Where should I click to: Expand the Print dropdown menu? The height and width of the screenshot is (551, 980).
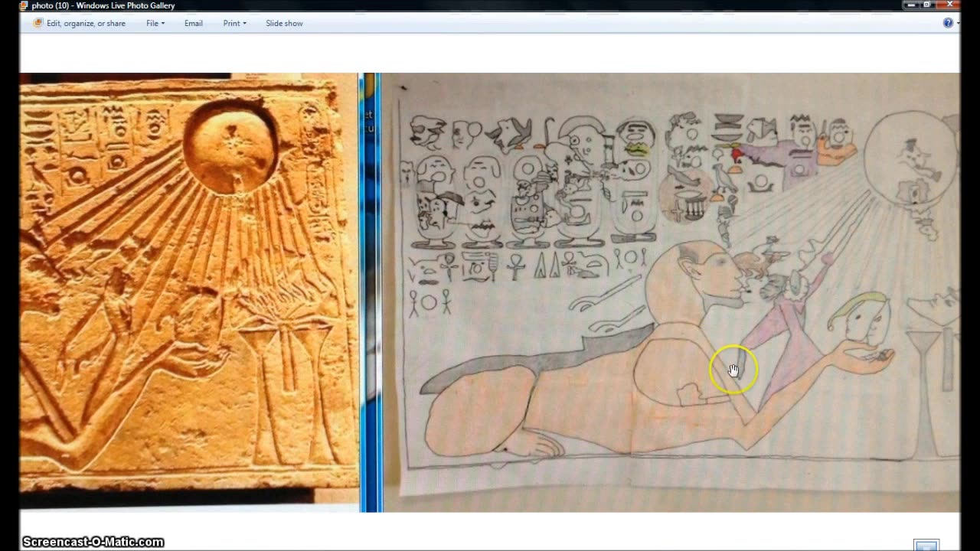coord(234,23)
